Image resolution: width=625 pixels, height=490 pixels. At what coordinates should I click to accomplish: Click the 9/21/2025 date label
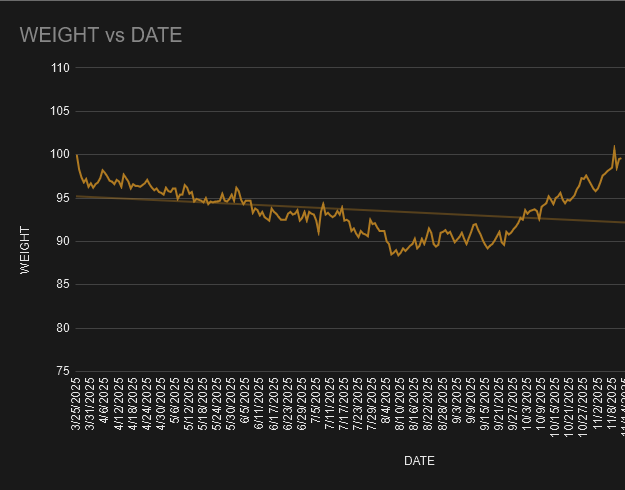pos(499,404)
